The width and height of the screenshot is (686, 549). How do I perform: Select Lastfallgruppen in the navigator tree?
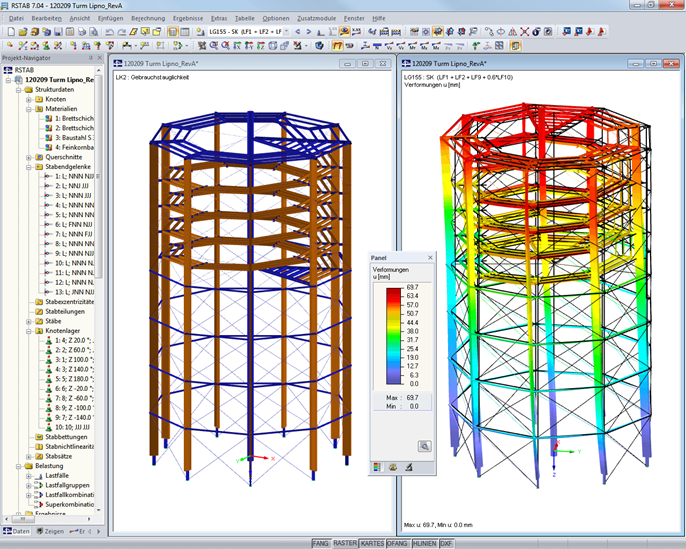click(x=65, y=485)
